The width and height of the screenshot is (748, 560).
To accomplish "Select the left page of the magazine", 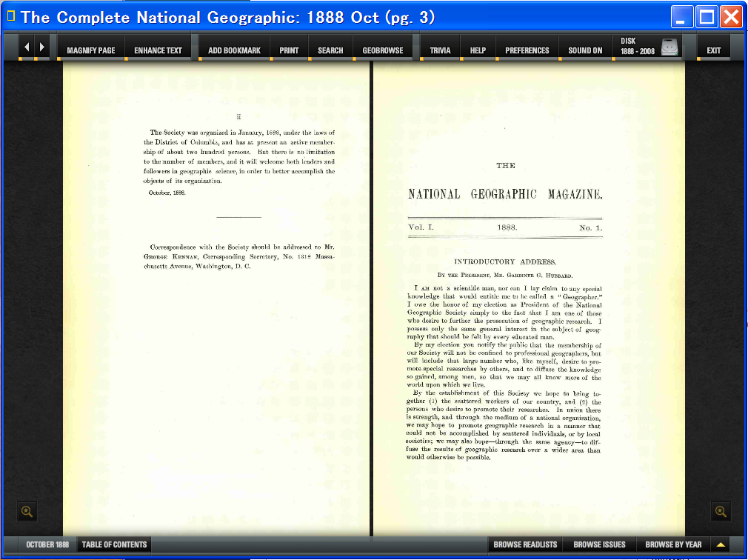I will 216,299.
